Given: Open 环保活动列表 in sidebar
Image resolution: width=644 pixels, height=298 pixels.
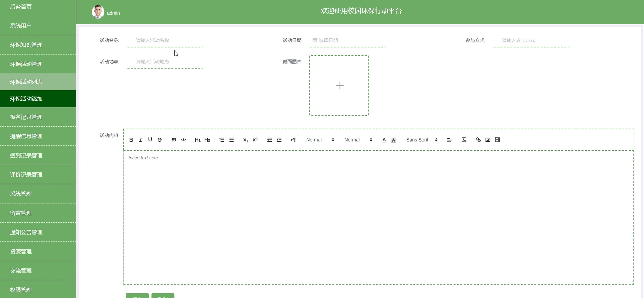Looking at the screenshot, I should [x=26, y=82].
